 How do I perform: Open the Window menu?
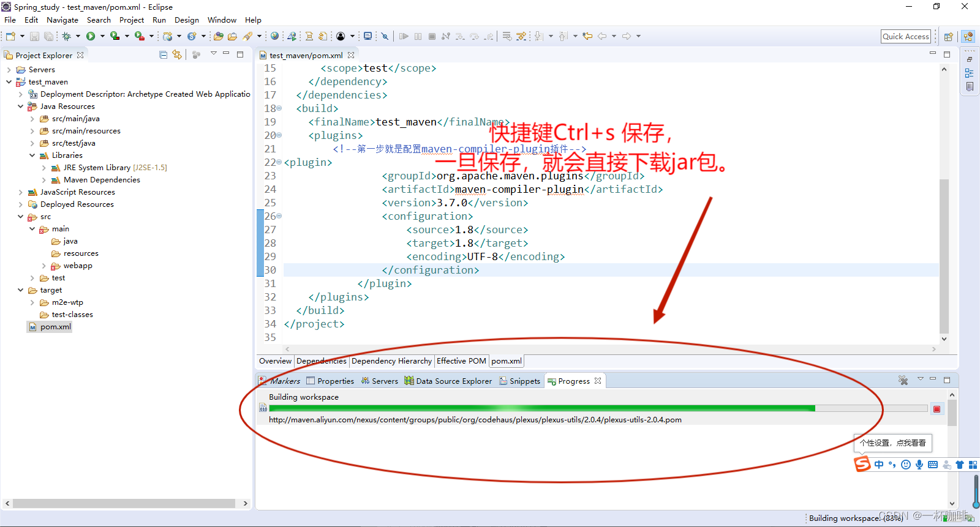point(222,20)
